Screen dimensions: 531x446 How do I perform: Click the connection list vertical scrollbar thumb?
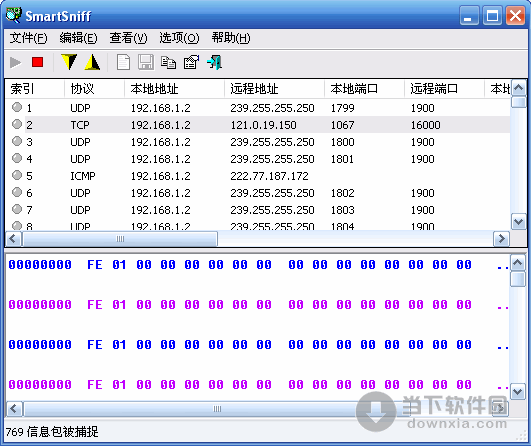518,102
